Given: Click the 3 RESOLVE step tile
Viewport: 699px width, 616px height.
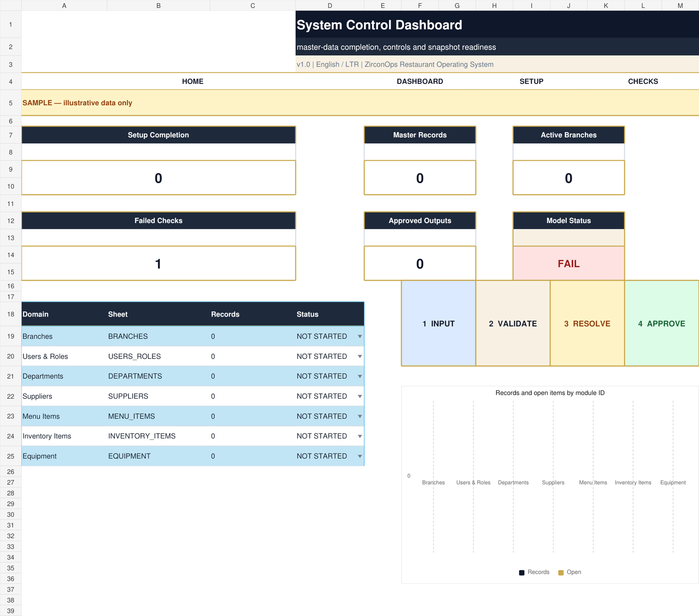Looking at the screenshot, I should point(587,323).
